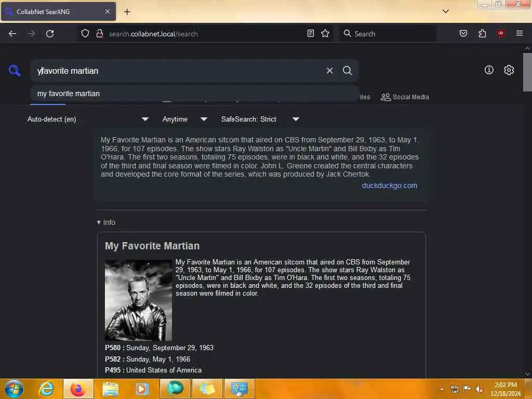Open the duckduckgo.com source link
The height and width of the screenshot is (399, 532).
(x=390, y=185)
